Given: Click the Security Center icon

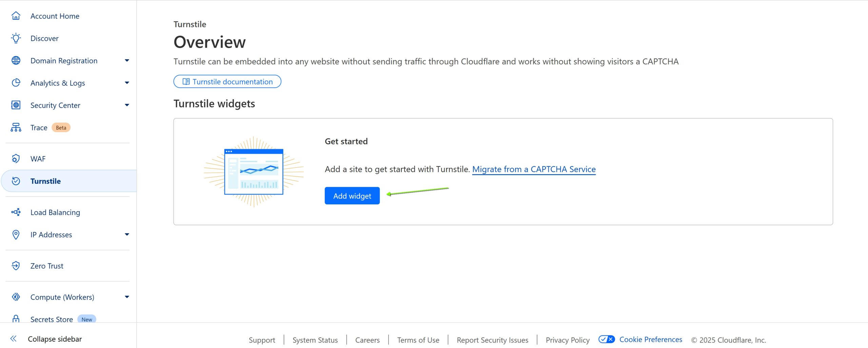Looking at the screenshot, I should pyautogui.click(x=16, y=105).
